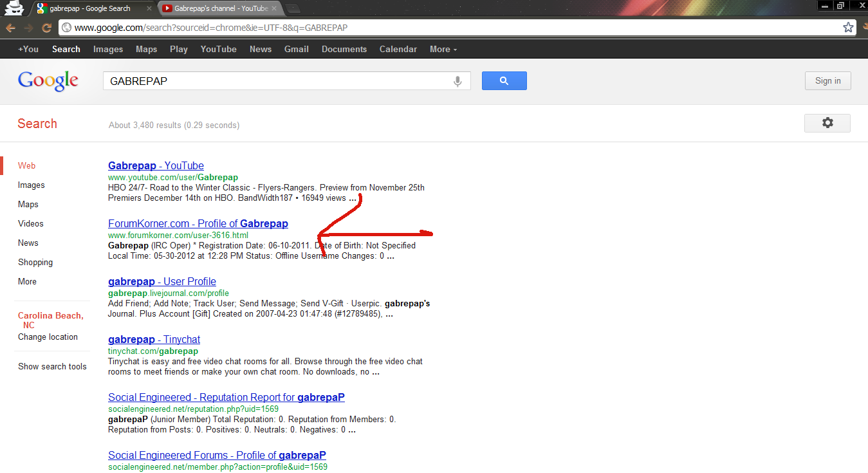
Task: Click the Change location link
Action: pos(48,337)
